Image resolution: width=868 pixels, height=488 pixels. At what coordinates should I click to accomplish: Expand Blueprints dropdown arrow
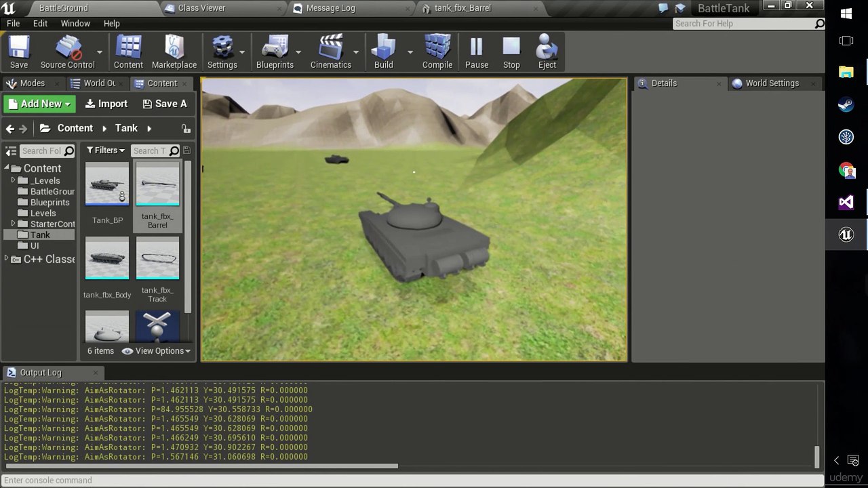click(x=298, y=52)
